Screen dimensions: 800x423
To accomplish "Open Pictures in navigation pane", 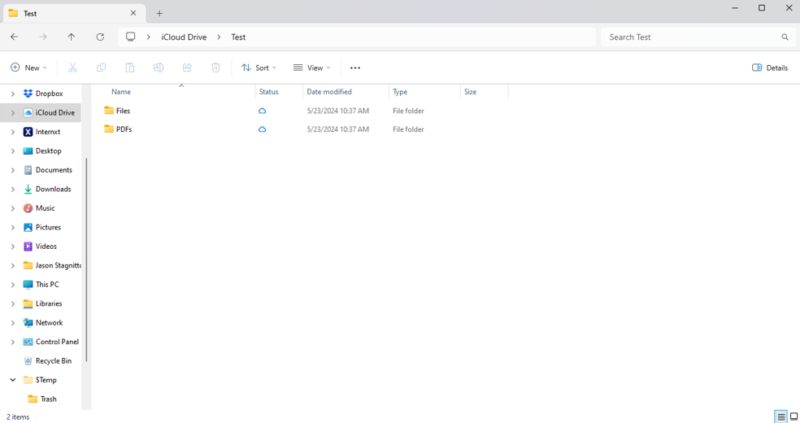I will (x=42, y=228).
